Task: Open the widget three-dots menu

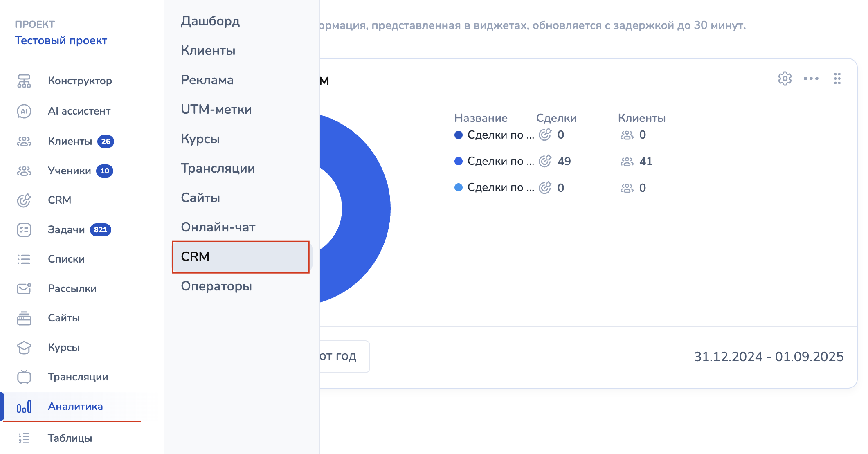Action: pyautogui.click(x=811, y=79)
